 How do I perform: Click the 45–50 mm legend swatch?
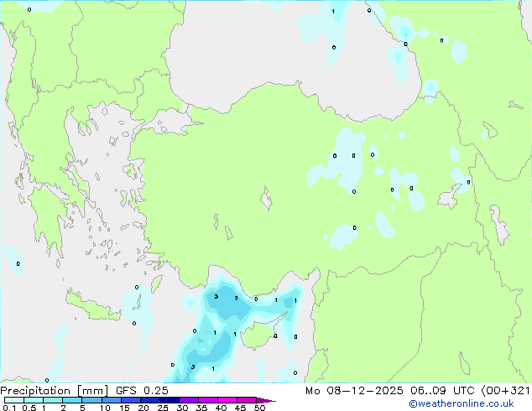click(247, 400)
